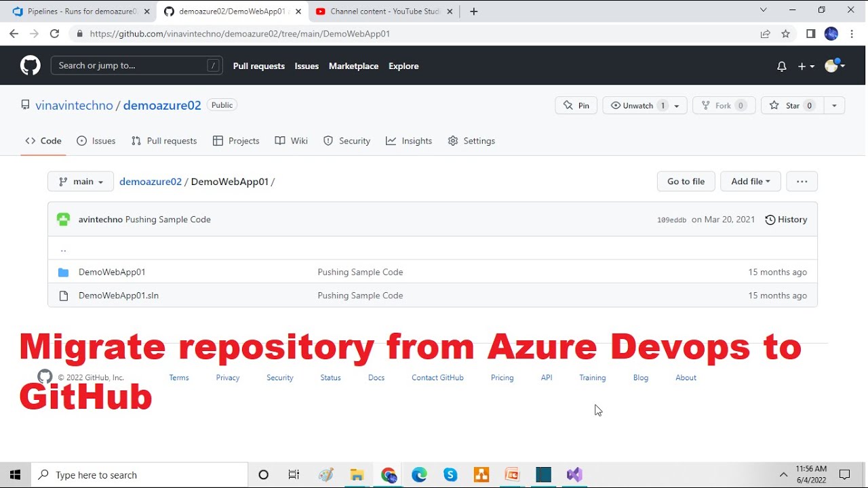Open the Chrome three-dot menu

click(x=852, y=34)
